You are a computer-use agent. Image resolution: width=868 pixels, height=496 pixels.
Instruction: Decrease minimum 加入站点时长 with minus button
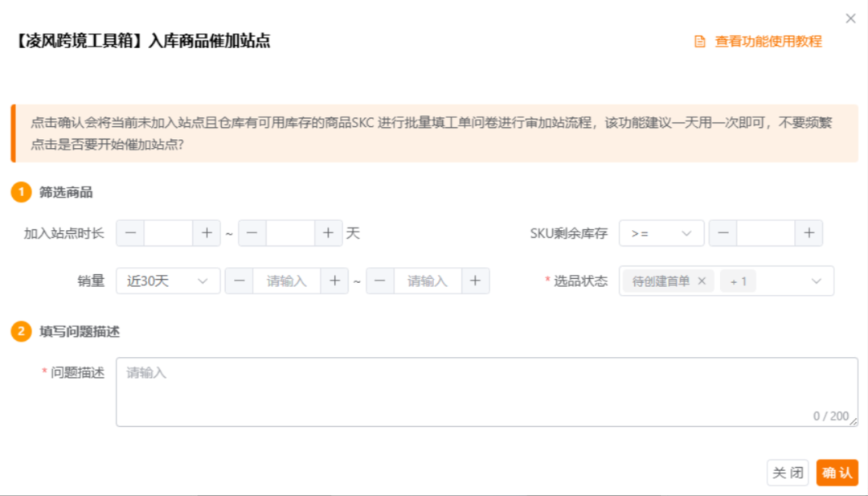pyautogui.click(x=130, y=233)
